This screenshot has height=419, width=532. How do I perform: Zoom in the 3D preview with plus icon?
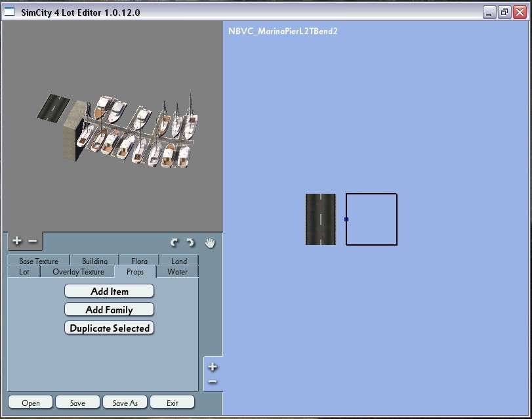click(x=16, y=241)
